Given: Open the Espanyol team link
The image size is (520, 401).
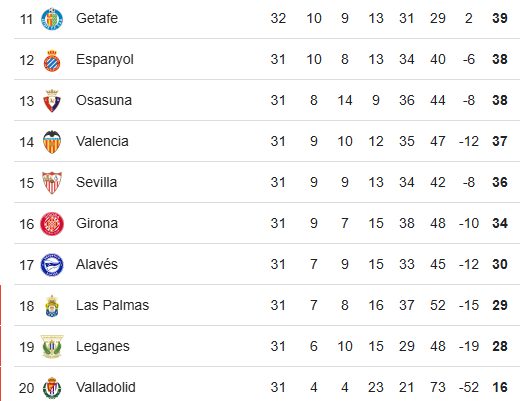Looking at the screenshot, I should point(105,60).
